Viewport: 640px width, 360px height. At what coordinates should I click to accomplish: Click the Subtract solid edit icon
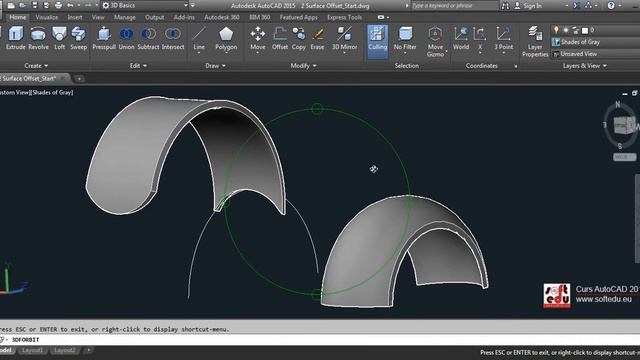148,38
